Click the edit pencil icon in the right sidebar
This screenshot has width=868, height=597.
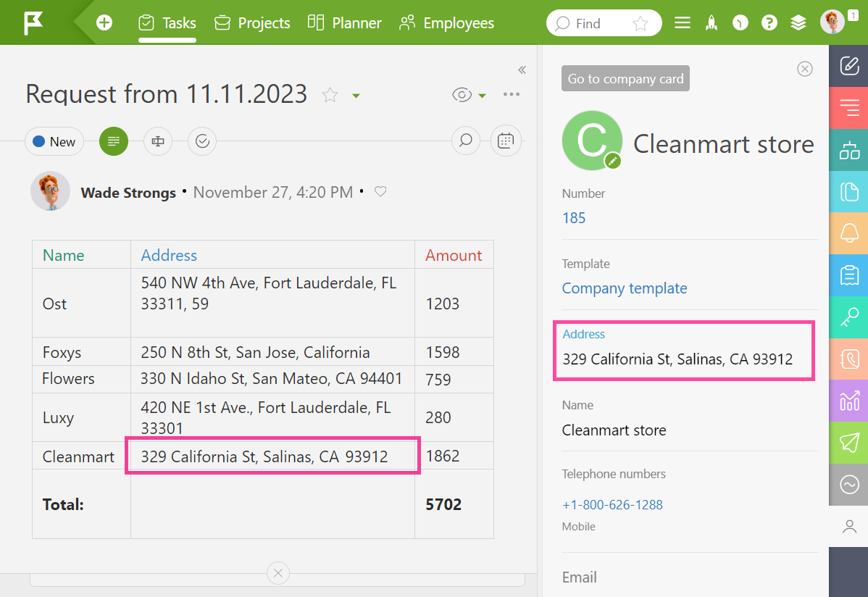(849, 66)
